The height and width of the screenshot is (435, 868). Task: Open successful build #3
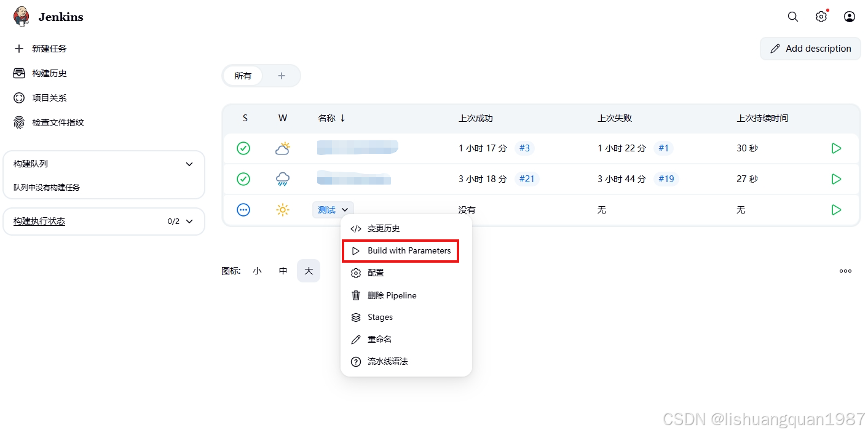click(x=524, y=148)
